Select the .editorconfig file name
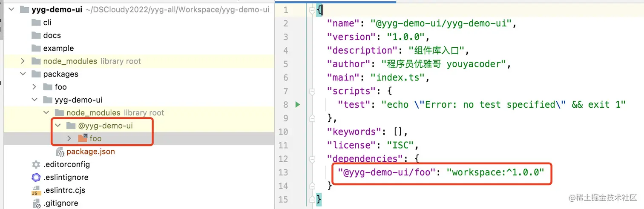 [66, 164]
